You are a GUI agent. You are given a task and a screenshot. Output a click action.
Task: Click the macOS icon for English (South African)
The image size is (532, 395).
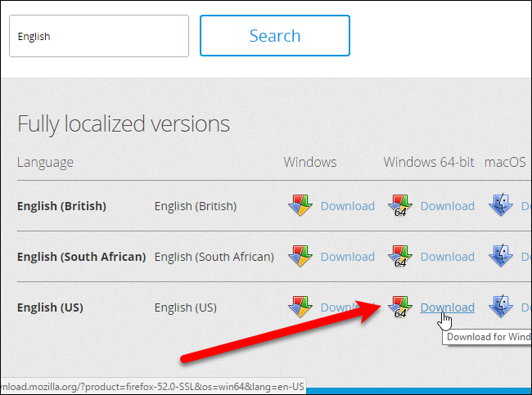pyautogui.click(x=500, y=255)
